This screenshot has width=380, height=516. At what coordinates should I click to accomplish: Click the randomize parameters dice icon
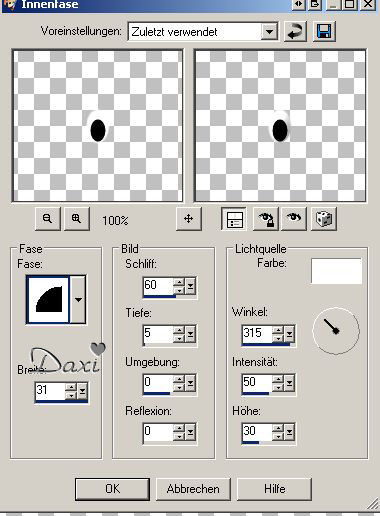324,219
